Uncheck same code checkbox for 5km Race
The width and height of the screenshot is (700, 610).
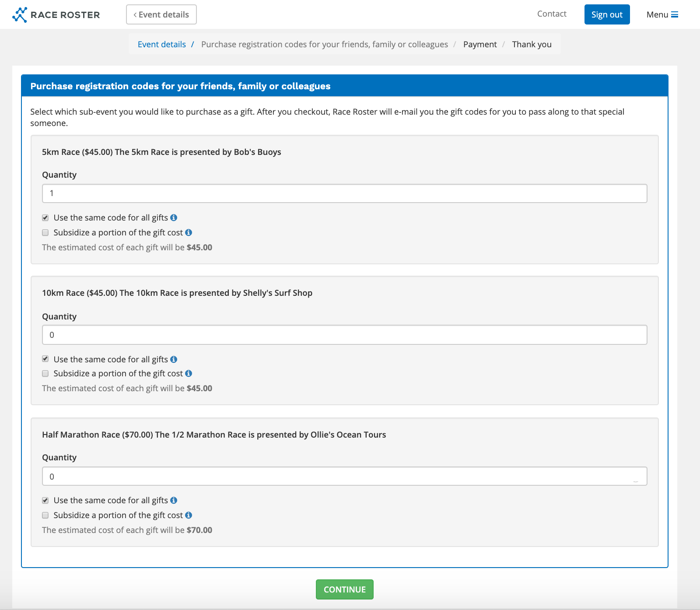[x=45, y=218]
